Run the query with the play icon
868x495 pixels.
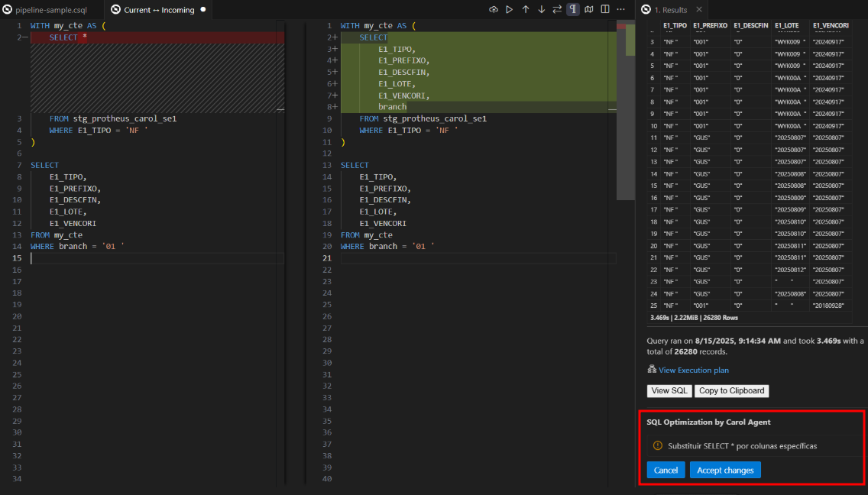click(510, 9)
